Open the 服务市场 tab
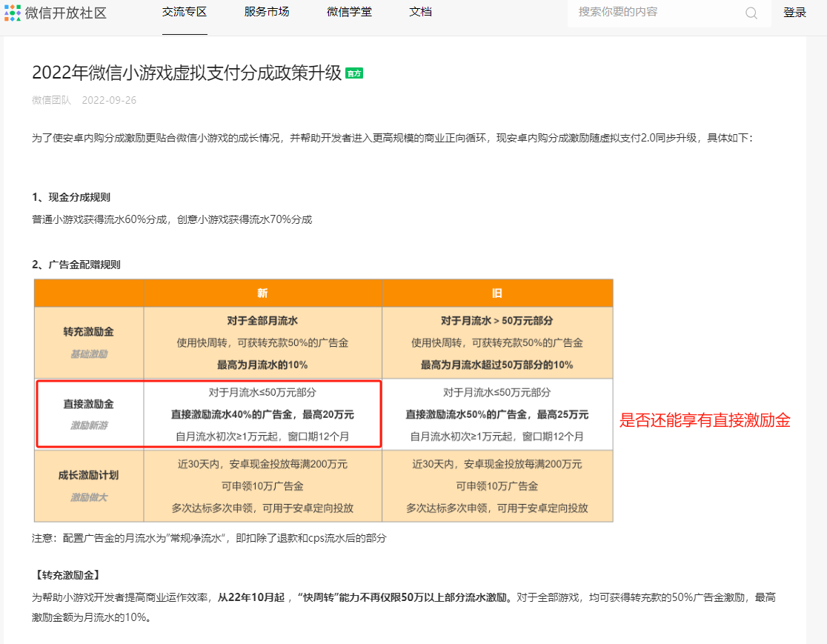This screenshot has height=644, width=827. tap(266, 12)
